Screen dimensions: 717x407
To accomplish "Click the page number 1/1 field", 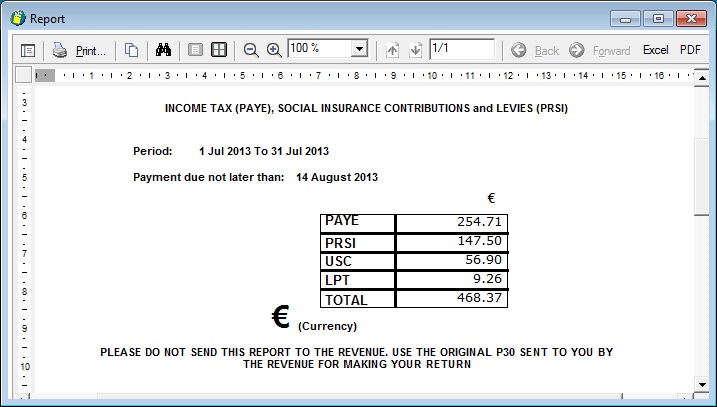I will click(x=461, y=49).
